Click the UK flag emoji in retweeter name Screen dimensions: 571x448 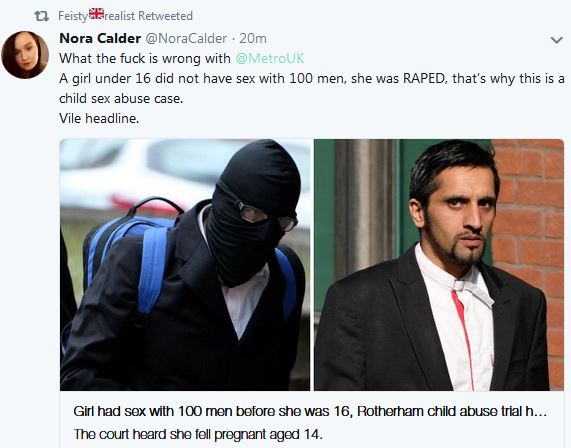(97, 13)
